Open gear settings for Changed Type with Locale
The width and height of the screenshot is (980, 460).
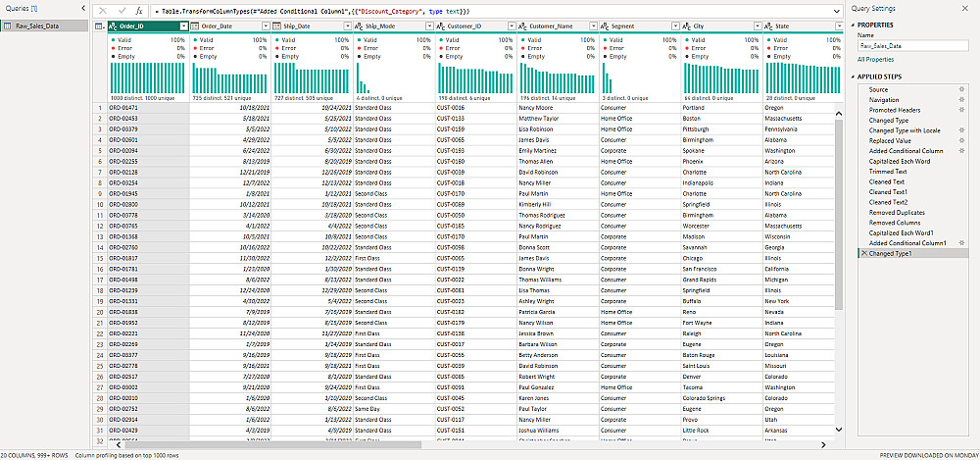coord(961,130)
